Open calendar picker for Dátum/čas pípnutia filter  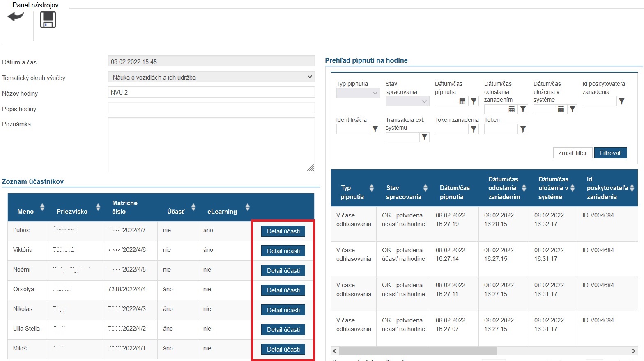point(462,101)
